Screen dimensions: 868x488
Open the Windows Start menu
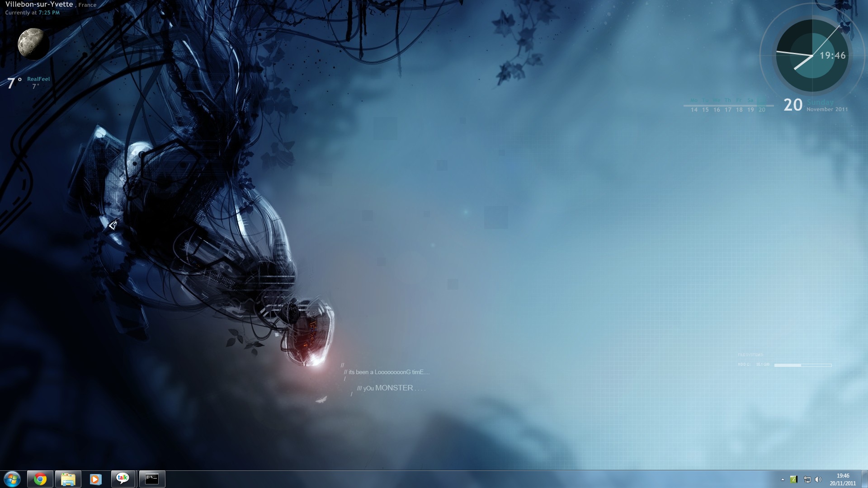pos(12,479)
